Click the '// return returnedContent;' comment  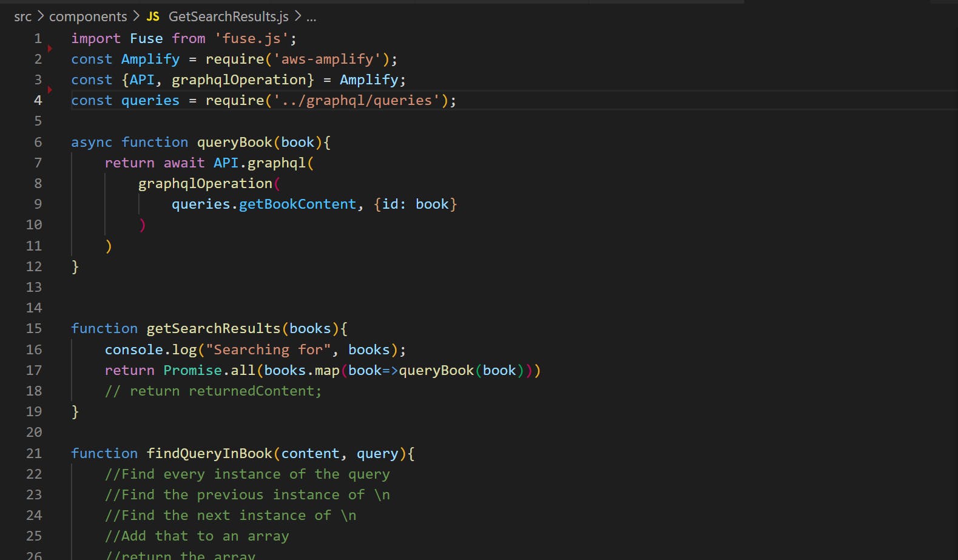tap(213, 391)
